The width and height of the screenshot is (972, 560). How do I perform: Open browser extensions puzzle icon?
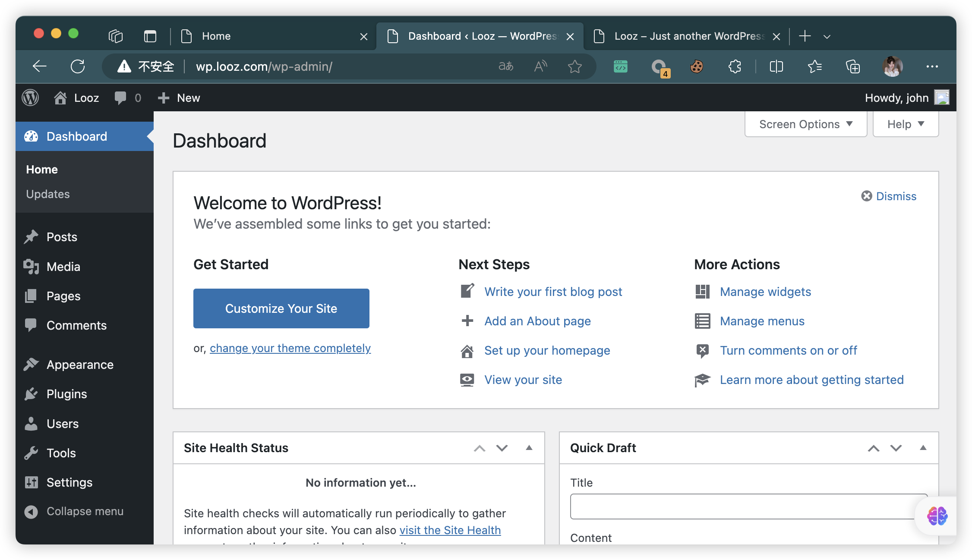pyautogui.click(x=735, y=66)
